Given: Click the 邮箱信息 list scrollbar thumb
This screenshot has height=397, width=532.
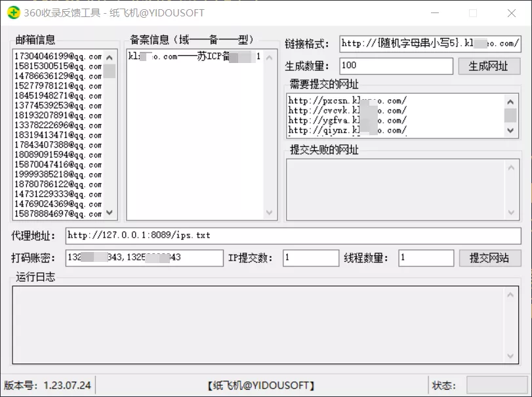Looking at the screenshot, I should 110,71.
